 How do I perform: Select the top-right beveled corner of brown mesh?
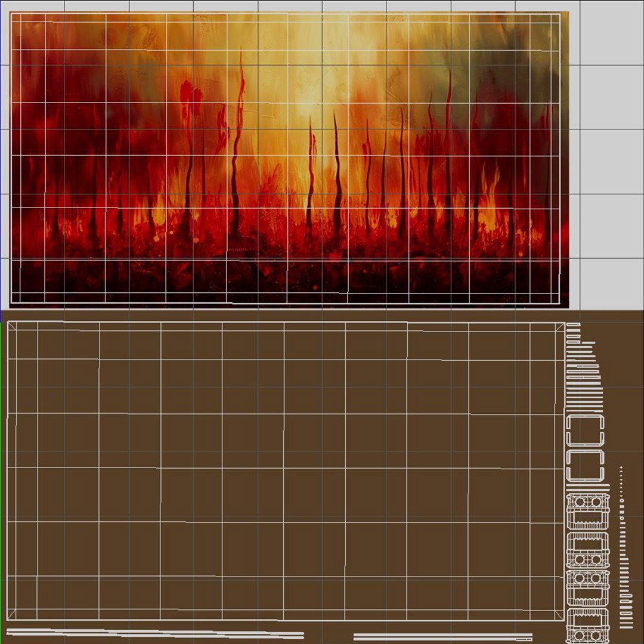point(560,327)
